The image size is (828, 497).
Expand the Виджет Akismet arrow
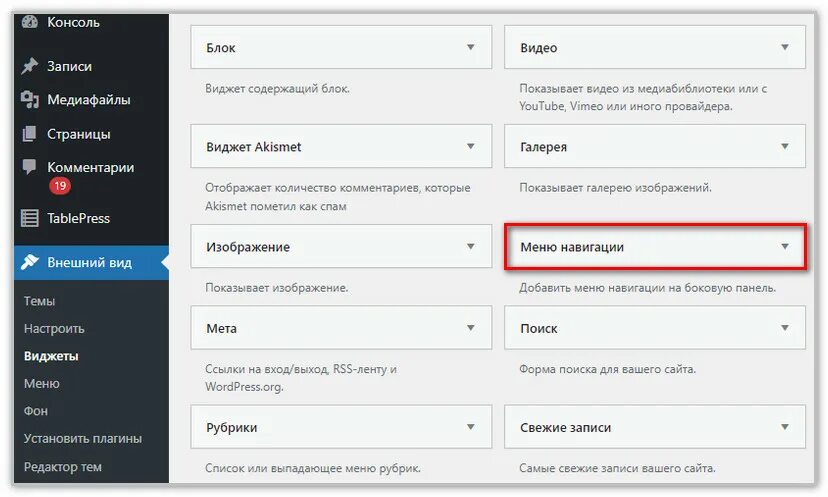pyautogui.click(x=470, y=146)
